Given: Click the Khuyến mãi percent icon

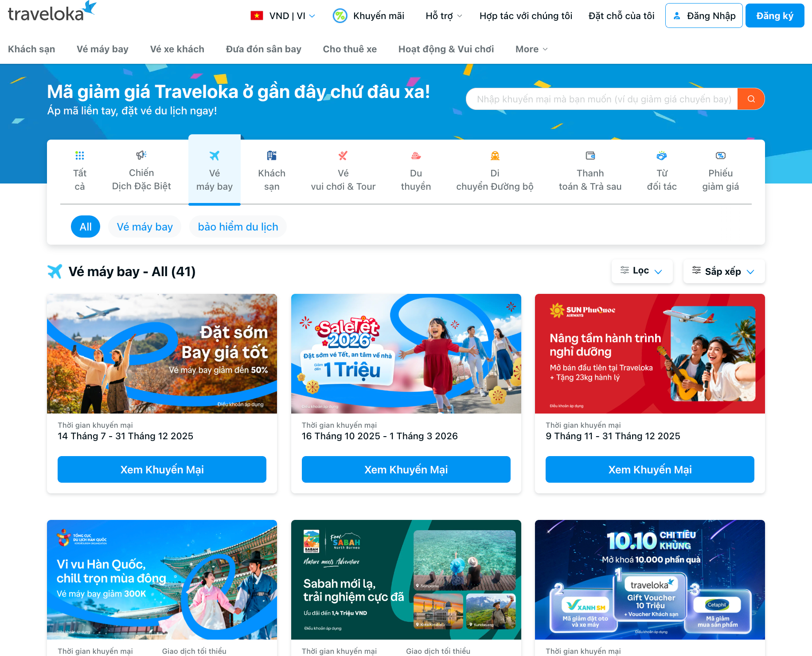Looking at the screenshot, I should pyautogui.click(x=340, y=16).
